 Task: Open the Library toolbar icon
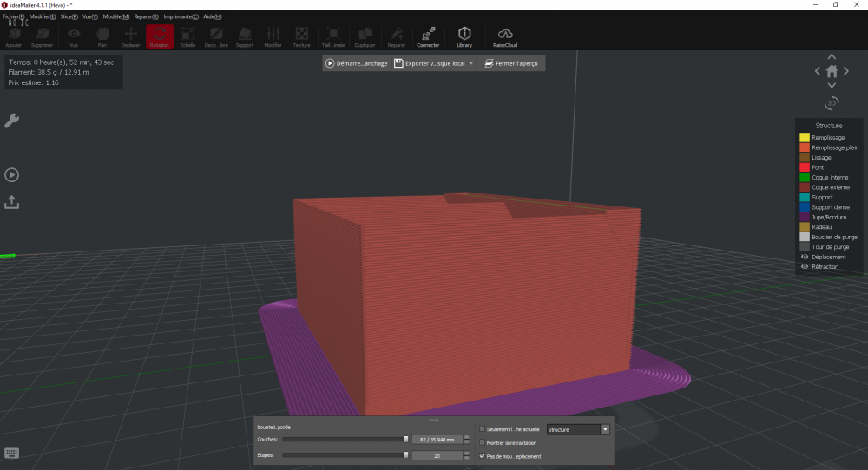coord(464,37)
